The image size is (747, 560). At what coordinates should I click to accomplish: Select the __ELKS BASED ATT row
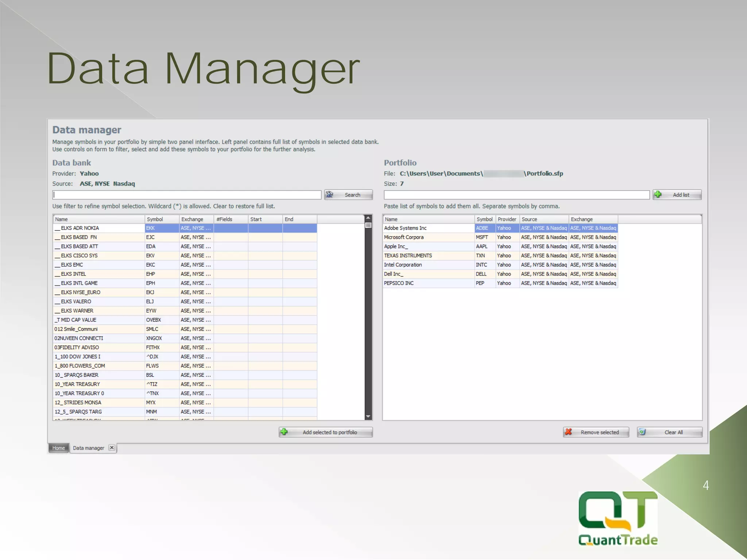tap(185, 246)
